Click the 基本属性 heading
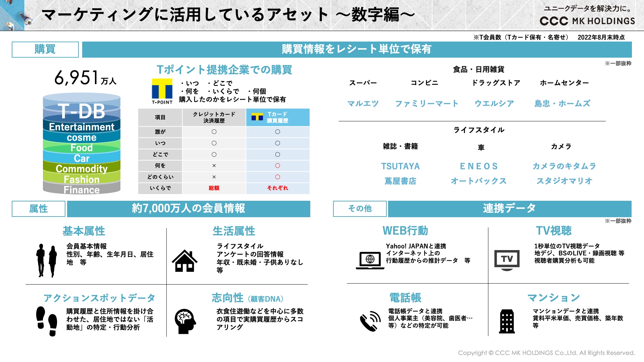 click(84, 231)
